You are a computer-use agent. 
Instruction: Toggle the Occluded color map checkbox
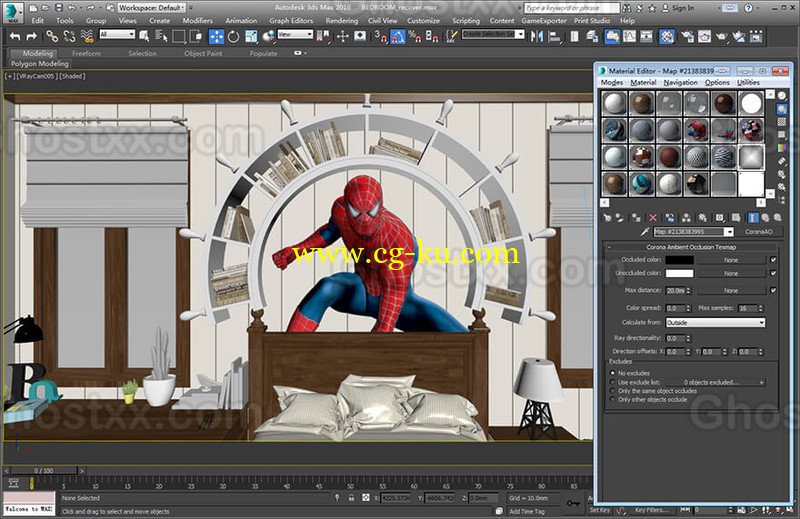pos(773,260)
